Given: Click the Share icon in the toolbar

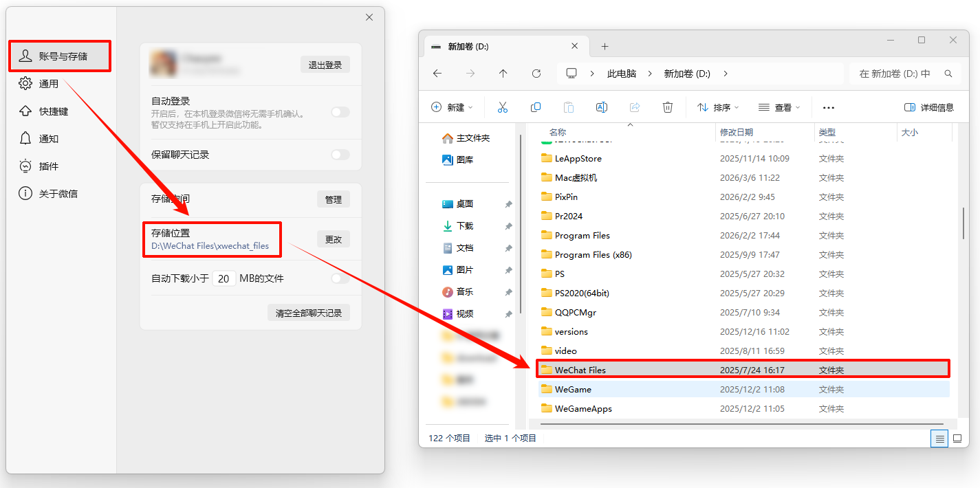Looking at the screenshot, I should coord(634,107).
